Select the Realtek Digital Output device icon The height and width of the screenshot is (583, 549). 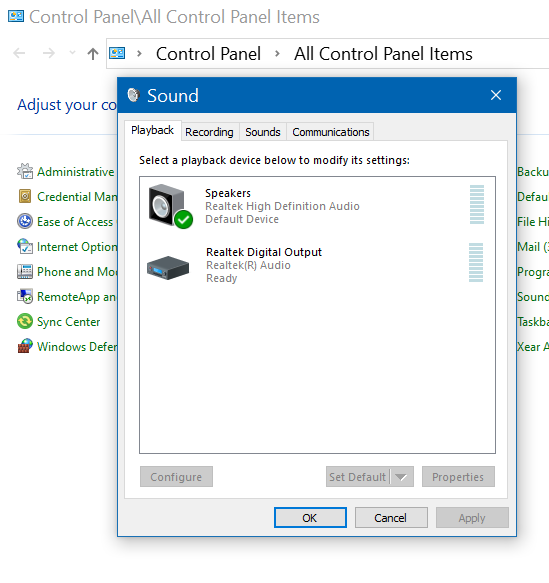point(168,268)
